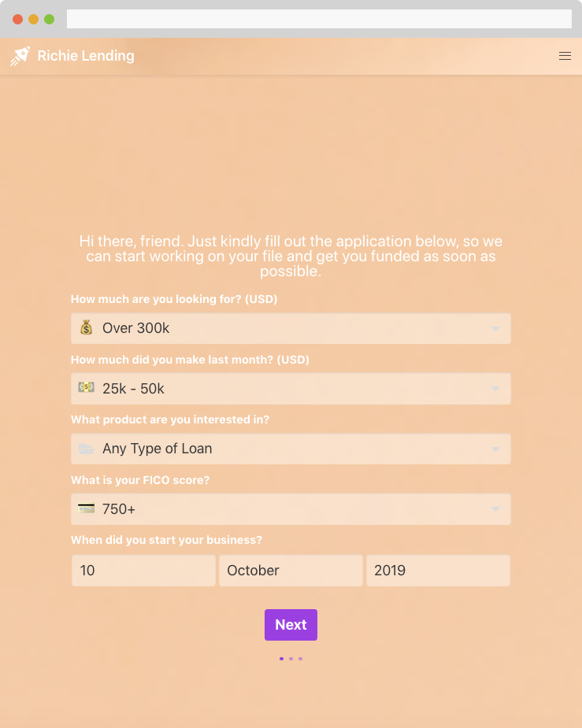
Task: Click the red window close dot
Action: 17,19
